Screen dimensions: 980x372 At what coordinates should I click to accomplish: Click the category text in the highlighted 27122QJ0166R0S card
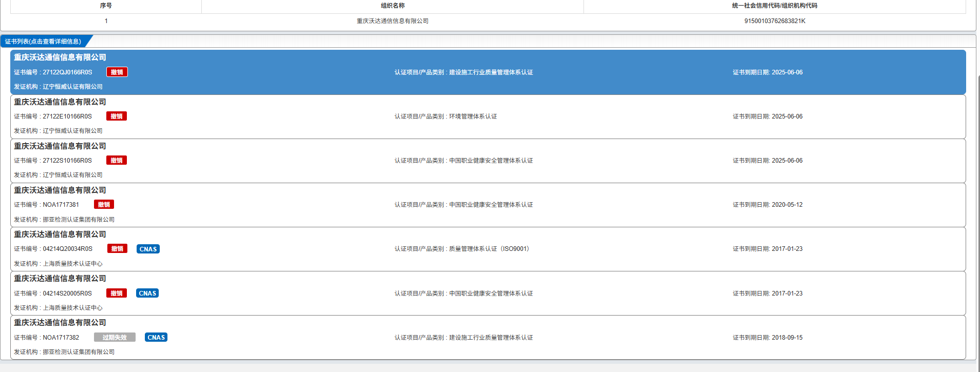pos(491,72)
